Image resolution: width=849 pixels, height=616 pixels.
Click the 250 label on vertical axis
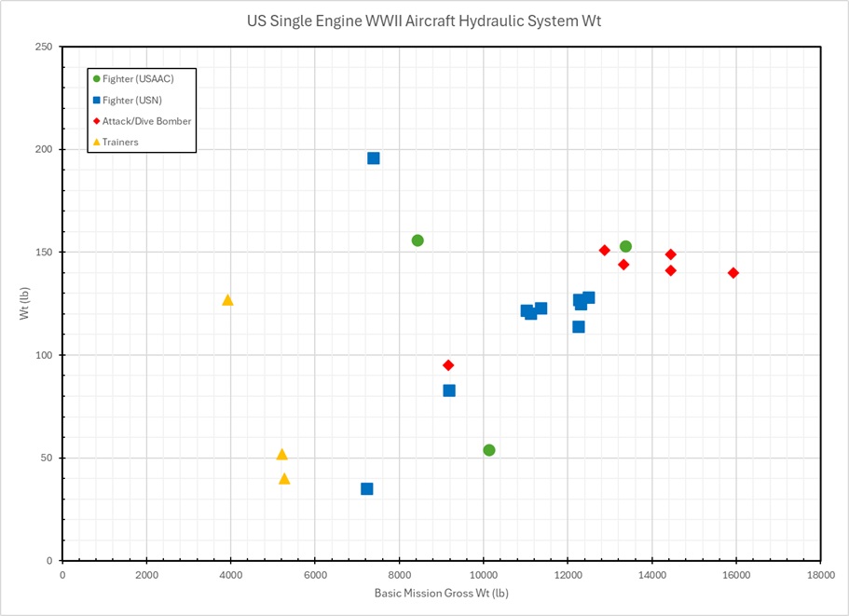point(43,47)
